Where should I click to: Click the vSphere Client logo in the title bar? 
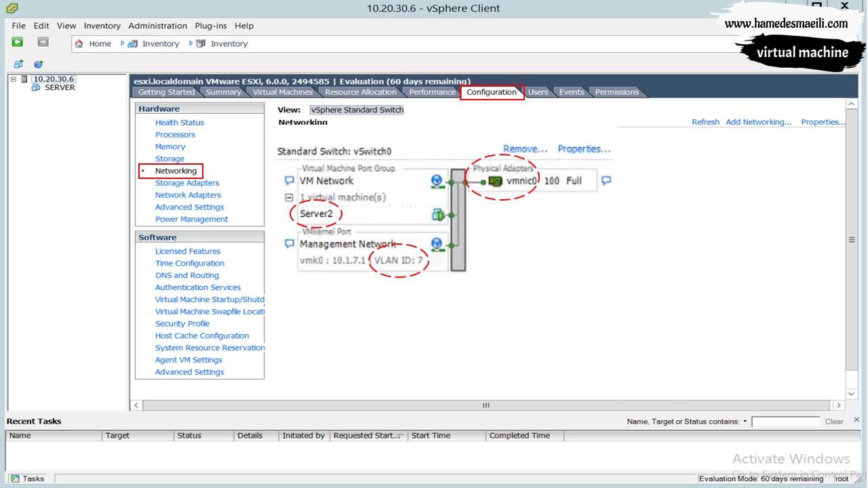(x=12, y=8)
